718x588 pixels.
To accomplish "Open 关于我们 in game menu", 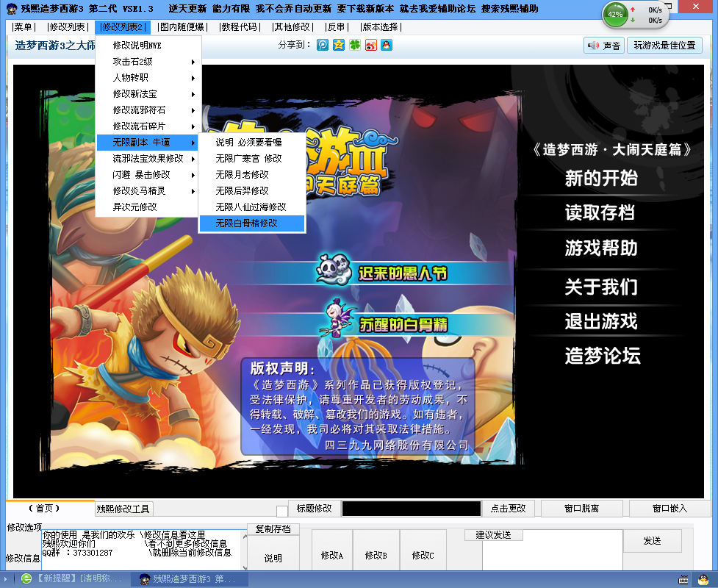I will click(601, 287).
